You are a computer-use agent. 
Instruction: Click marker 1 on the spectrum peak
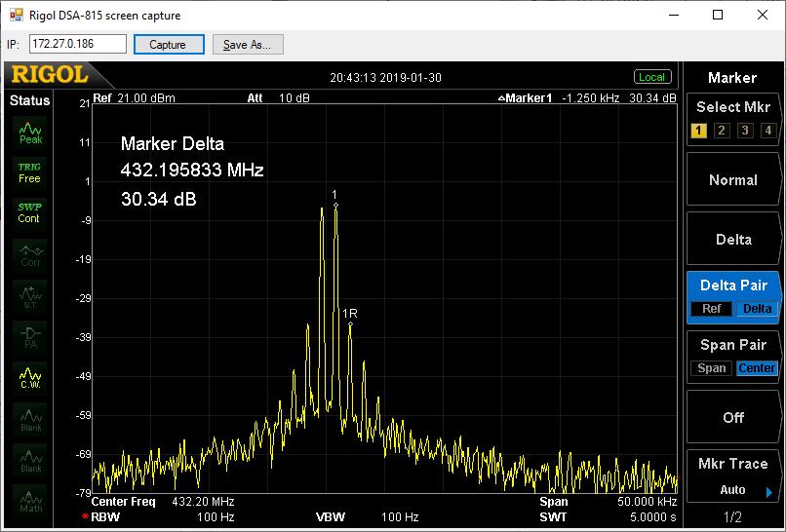(335, 206)
